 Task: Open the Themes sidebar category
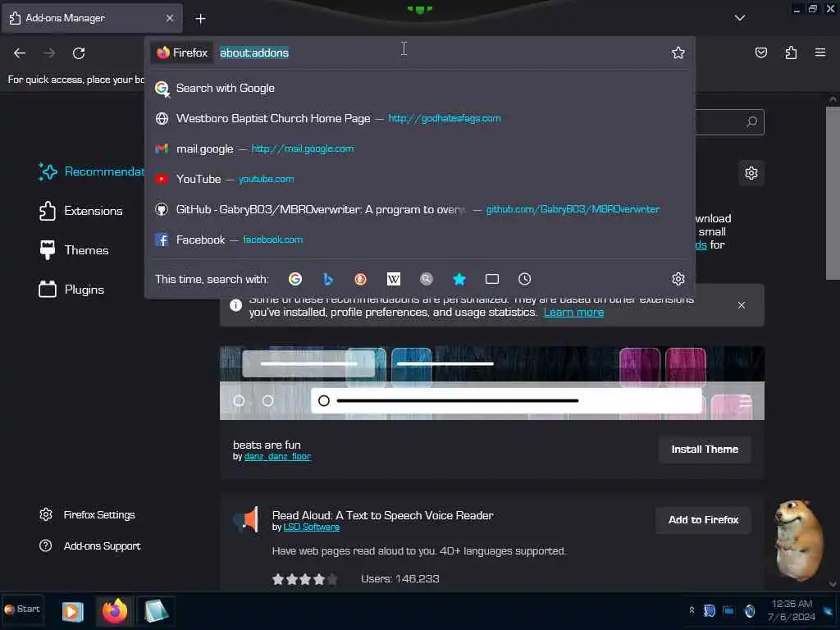[74, 250]
